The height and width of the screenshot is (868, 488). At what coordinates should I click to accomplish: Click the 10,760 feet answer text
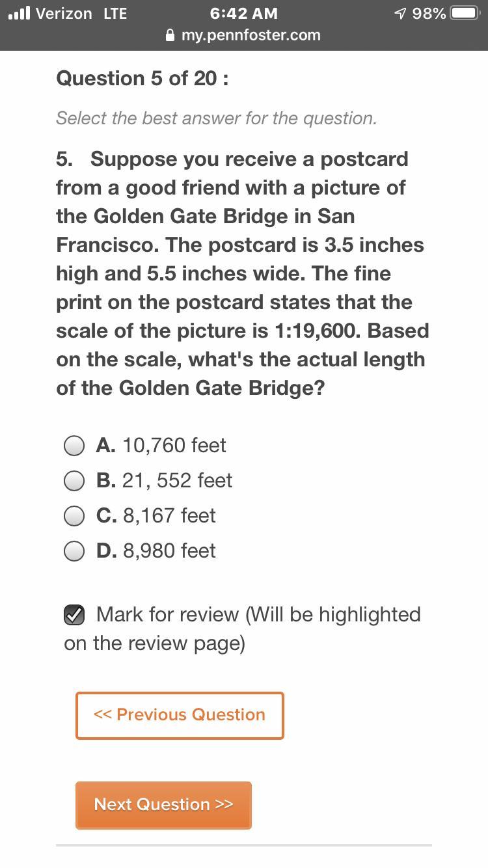[174, 446]
